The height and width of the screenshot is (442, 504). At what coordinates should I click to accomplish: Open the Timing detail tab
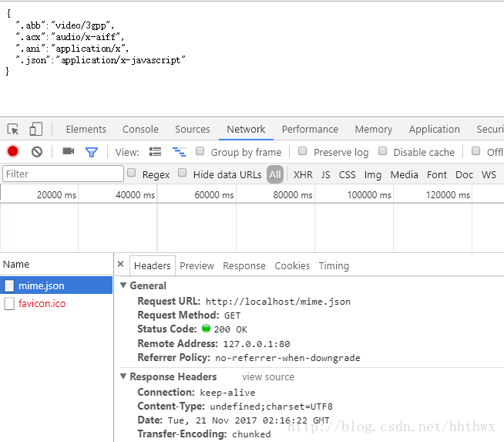pos(334,265)
